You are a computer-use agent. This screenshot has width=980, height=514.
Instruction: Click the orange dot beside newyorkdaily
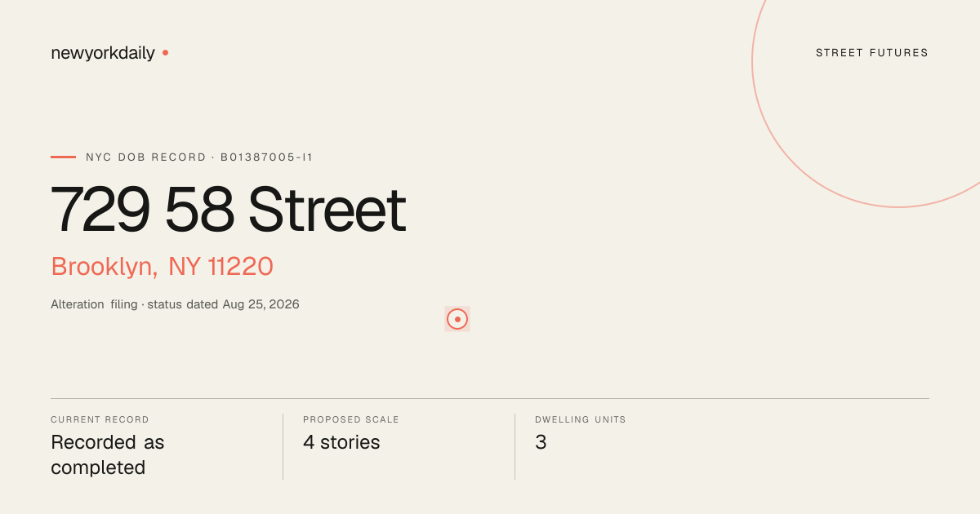coord(165,52)
